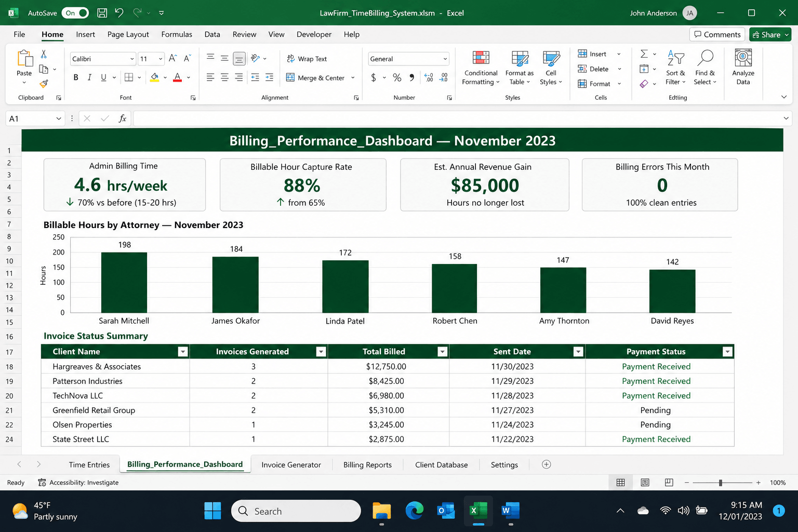Switch to Billing Reports sheet tab
This screenshot has height=532, width=798.
367,464
